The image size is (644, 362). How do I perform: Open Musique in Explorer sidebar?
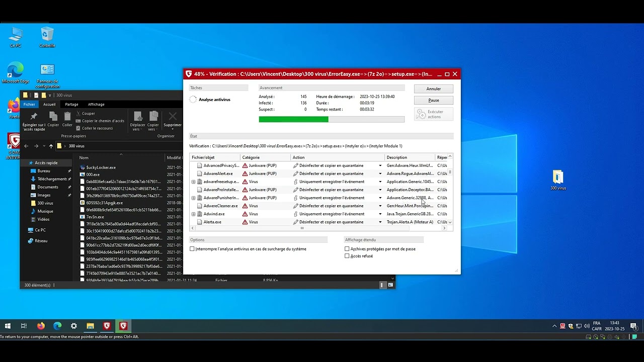pos(45,211)
